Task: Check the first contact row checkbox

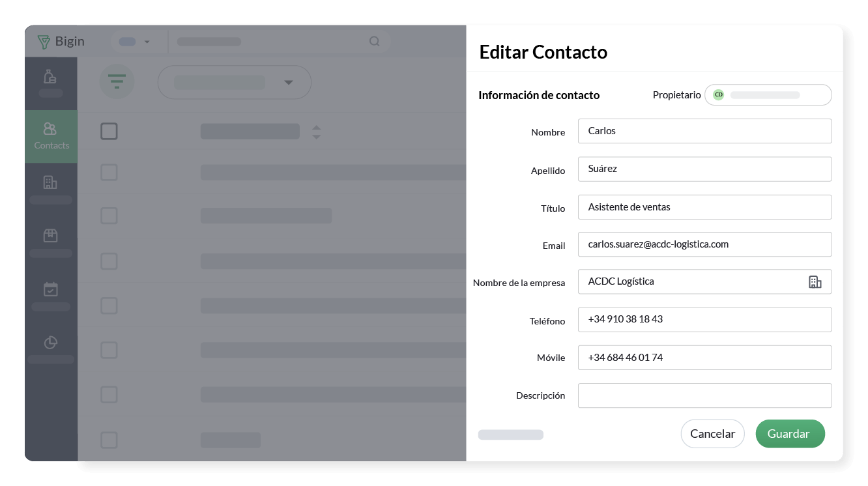Action: point(109,173)
